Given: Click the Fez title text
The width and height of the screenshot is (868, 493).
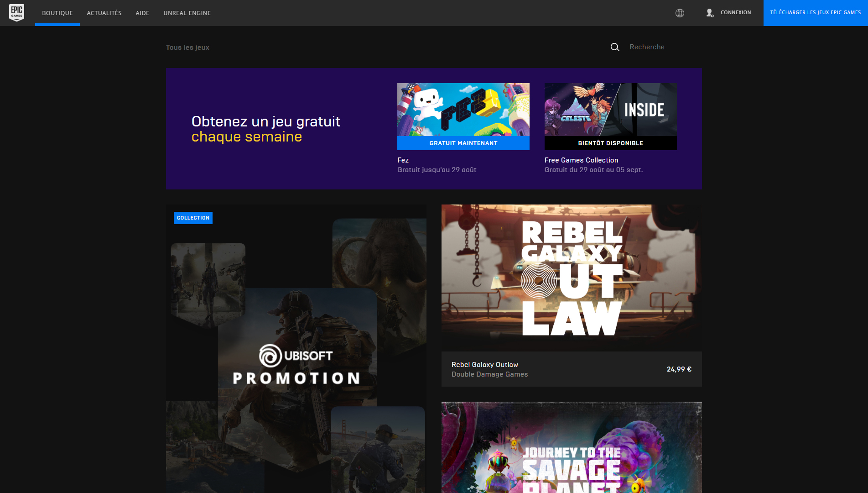Looking at the screenshot, I should (403, 160).
